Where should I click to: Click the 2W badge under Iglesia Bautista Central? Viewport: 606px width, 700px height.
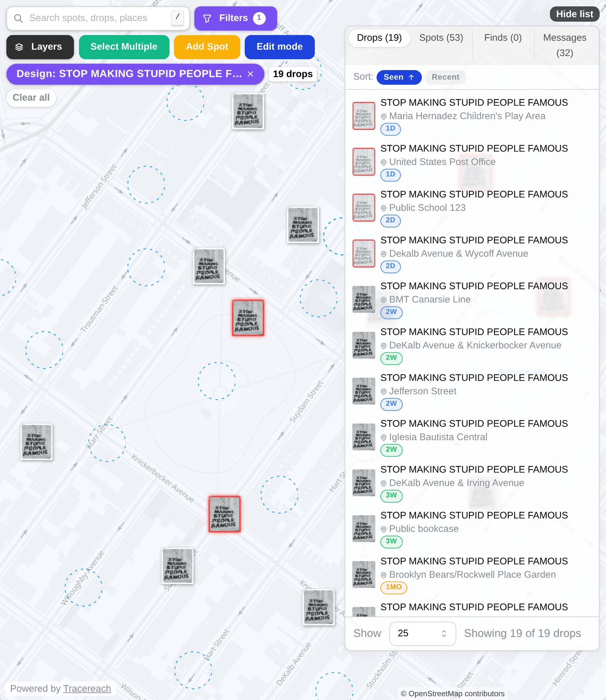(391, 450)
